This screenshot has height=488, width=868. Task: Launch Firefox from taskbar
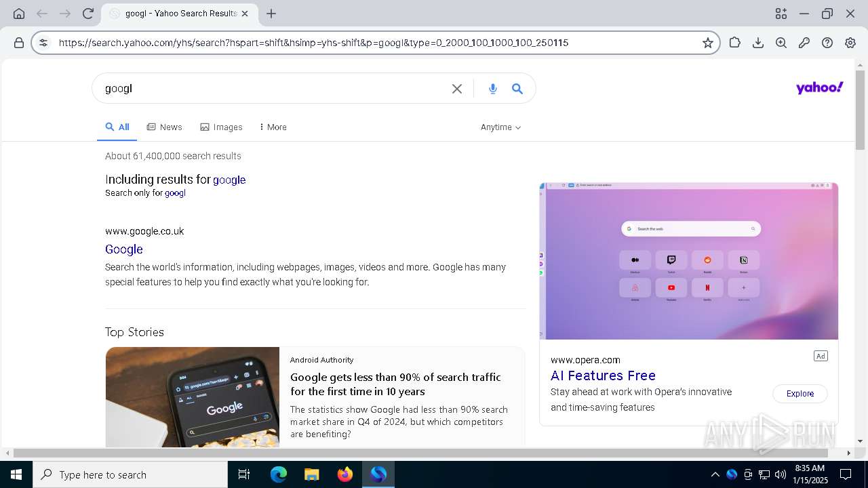point(344,474)
